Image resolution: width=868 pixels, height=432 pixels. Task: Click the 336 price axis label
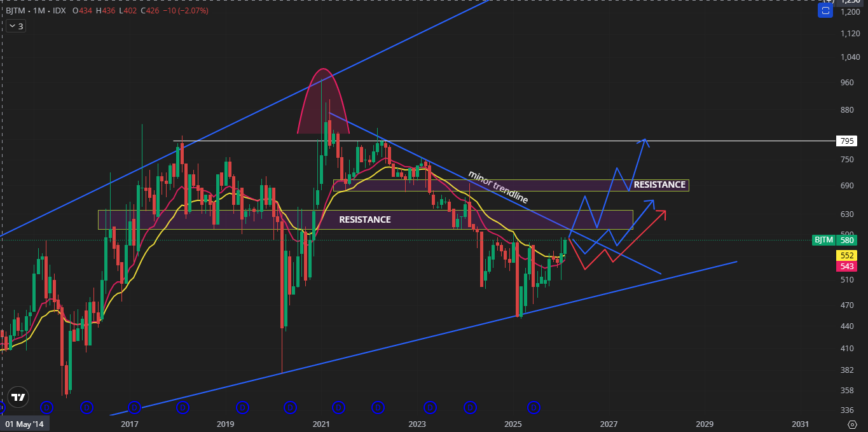[x=847, y=410]
